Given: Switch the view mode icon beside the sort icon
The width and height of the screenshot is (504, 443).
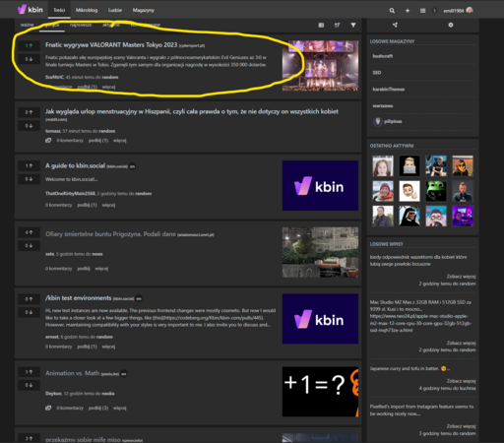Looking at the screenshot, I should (321, 25).
